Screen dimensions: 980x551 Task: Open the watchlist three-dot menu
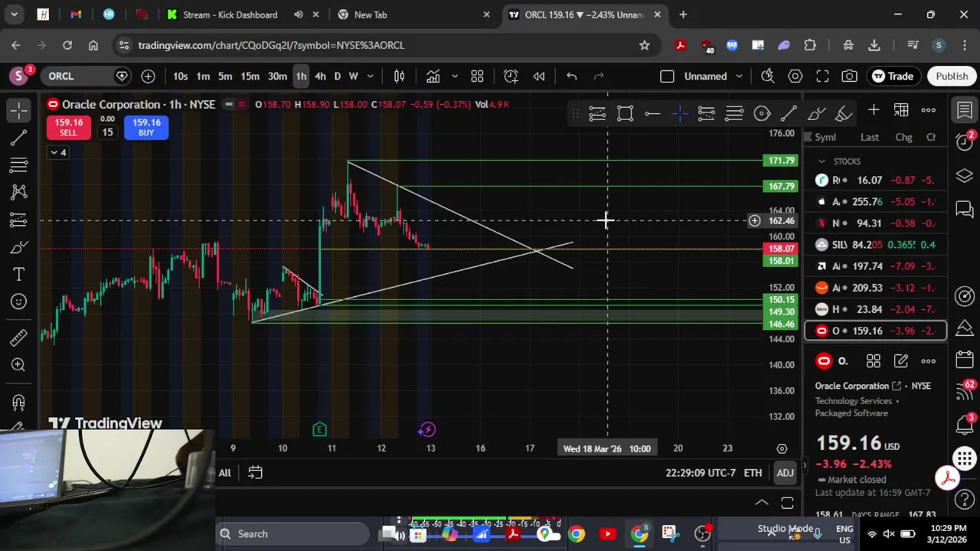[x=928, y=110]
